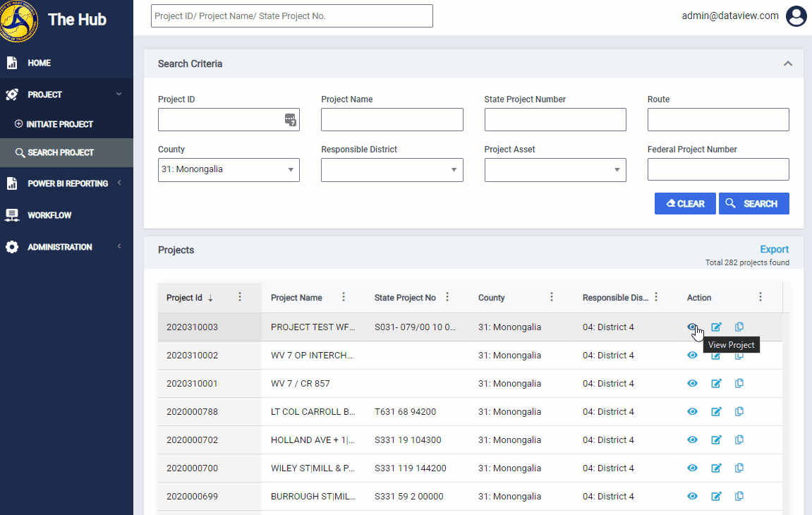Open Project Id column menu
812x515 pixels.
[239, 297]
